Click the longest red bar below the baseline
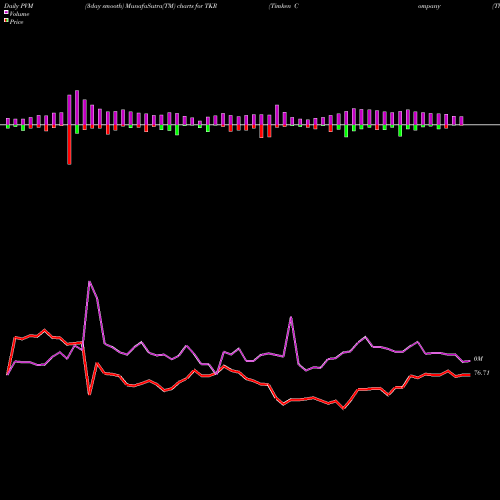This screenshot has height=500, width=500. pyautogui.click(x=69, y=145)
